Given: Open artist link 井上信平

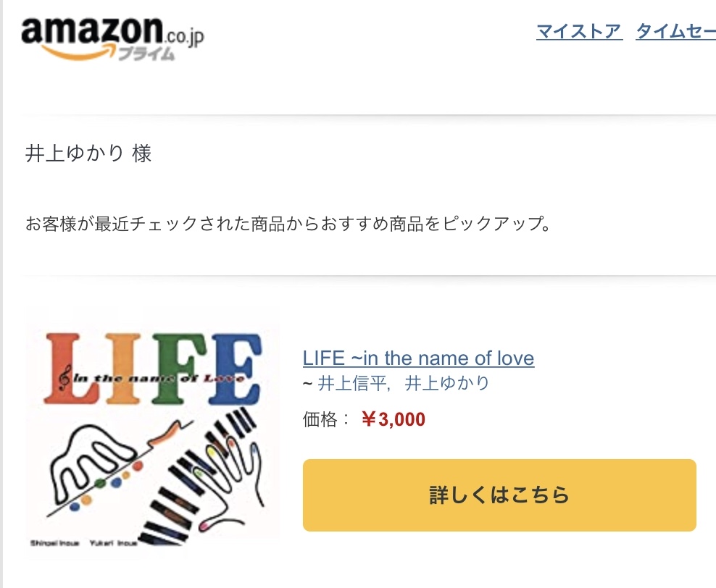Looking at the screenshot, I should [353, 382].
